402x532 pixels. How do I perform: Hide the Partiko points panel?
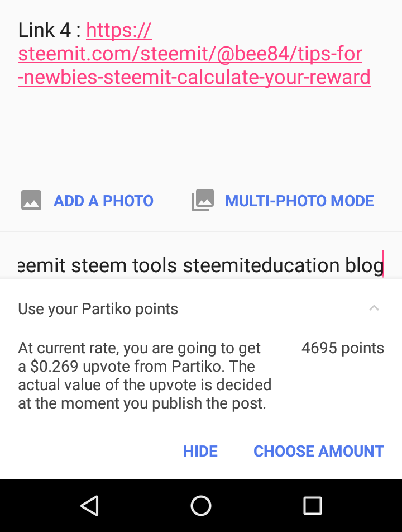click(200, 451)
